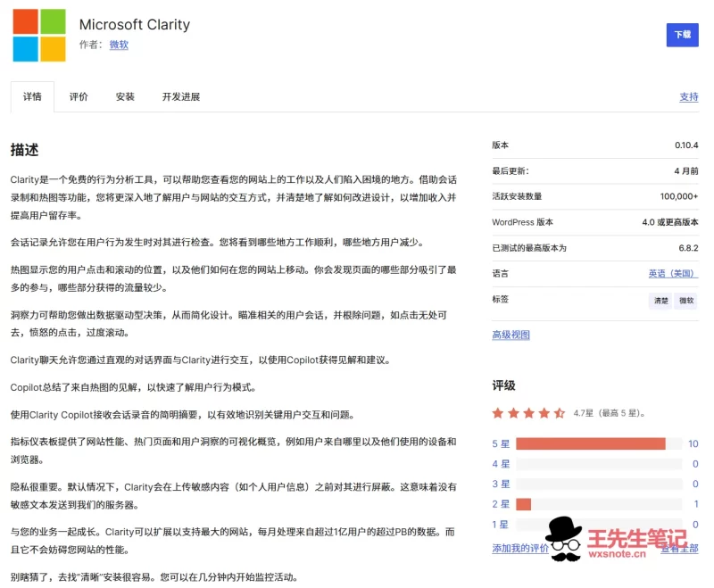
Task: Click the version value 0.10.4
Action: [686, 145]
